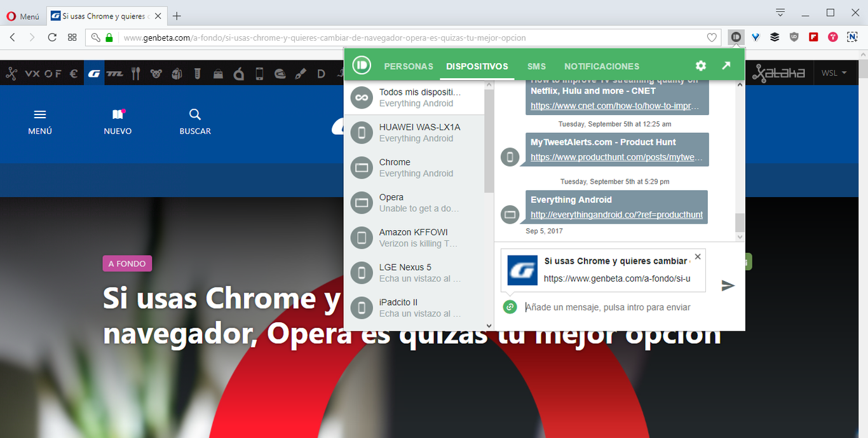Select the HUAWEI WAS-LX1A device
This screenshot has width=868, height=438.
pos(413,132)
